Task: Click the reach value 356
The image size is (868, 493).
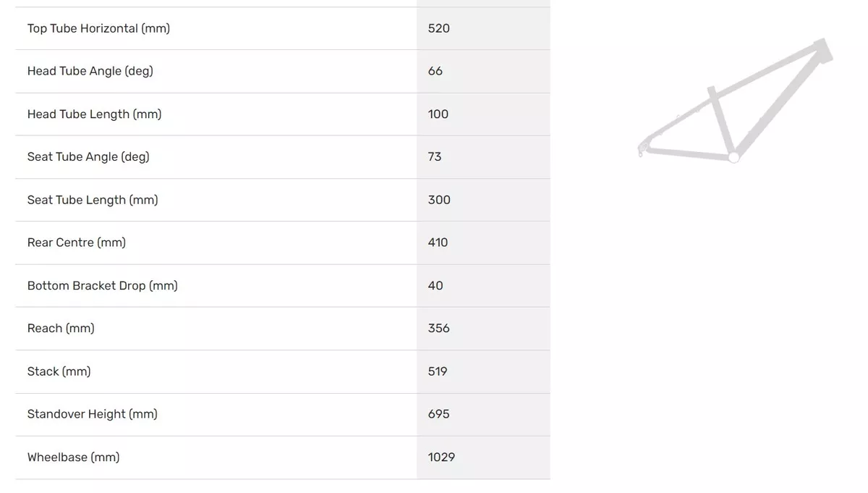Action: tap(439, 328)
